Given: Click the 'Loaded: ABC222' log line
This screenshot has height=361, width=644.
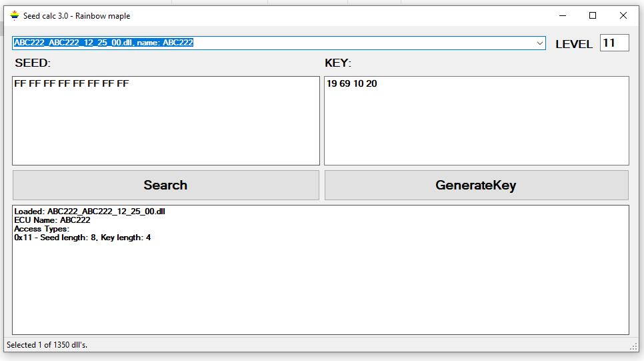Looking at the screenshot, I should (89, 212).
